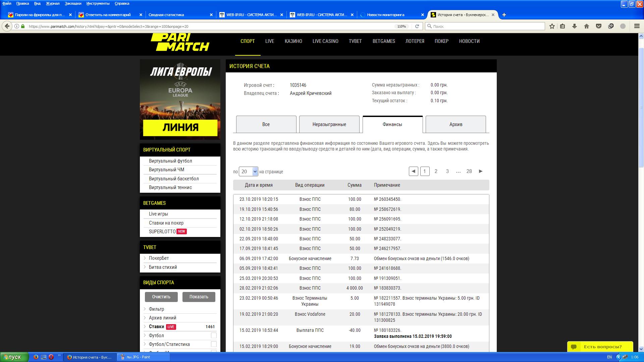Switch to the Архив tab
Viewport: 644px width, 362px height.
coord(456,124)
